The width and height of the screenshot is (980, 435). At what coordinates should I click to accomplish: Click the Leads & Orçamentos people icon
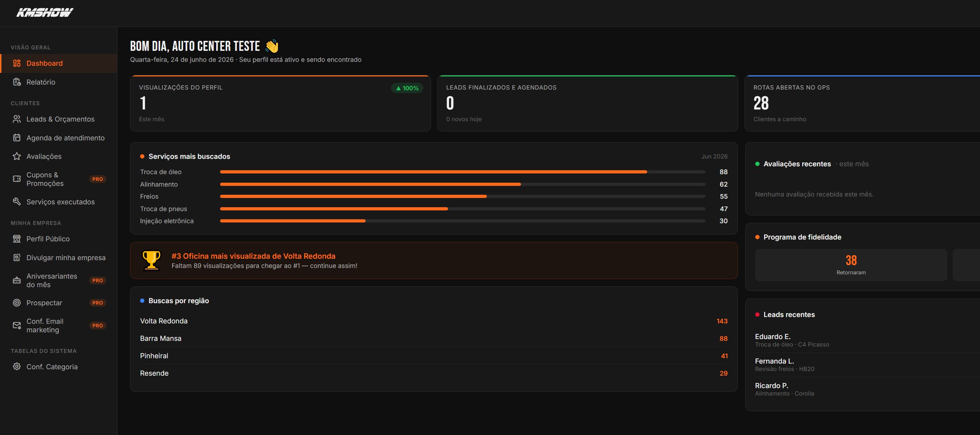17,119
